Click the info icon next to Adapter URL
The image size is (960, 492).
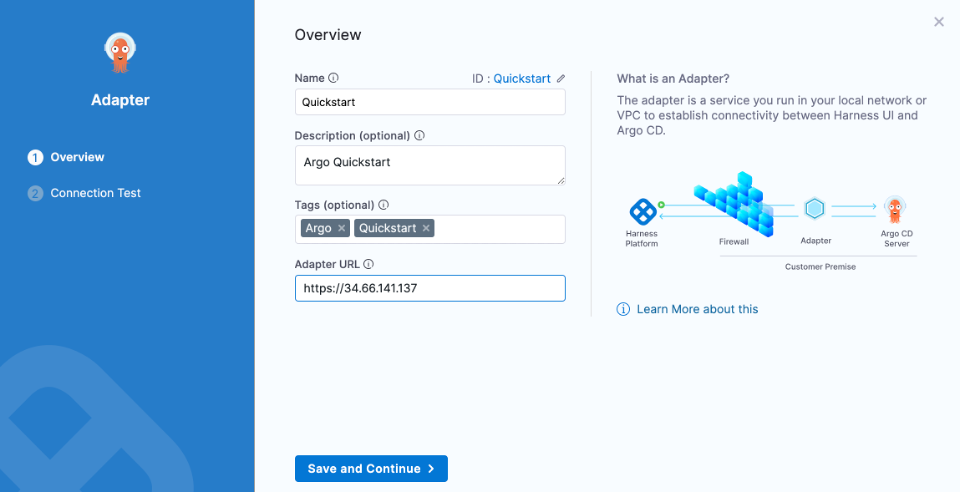pos(369,264)
